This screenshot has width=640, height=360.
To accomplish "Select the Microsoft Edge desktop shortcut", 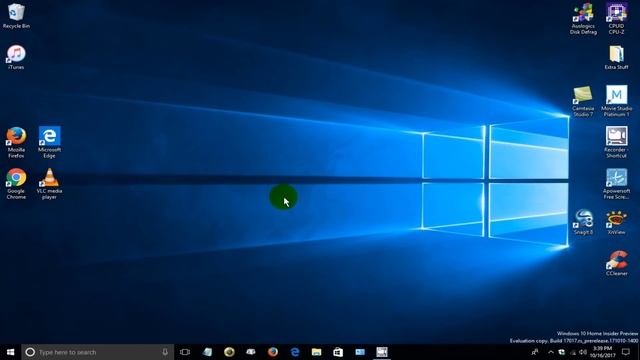I will 49,142.
